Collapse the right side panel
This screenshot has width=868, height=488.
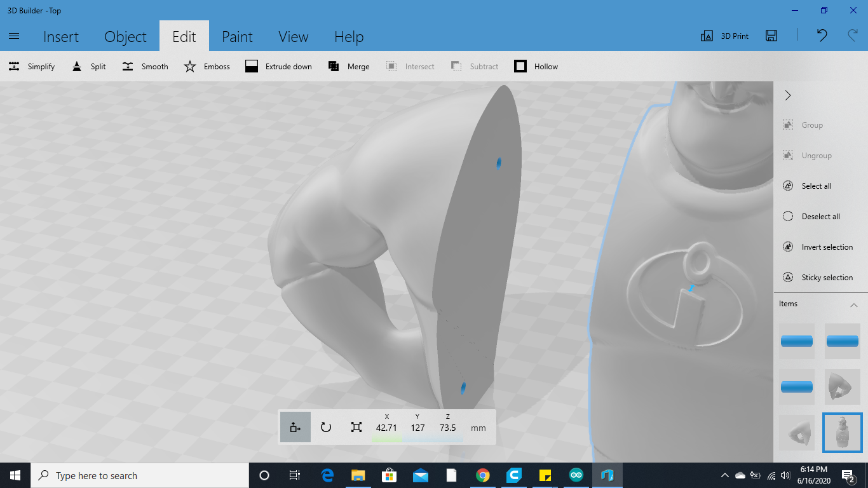point(787,95)
